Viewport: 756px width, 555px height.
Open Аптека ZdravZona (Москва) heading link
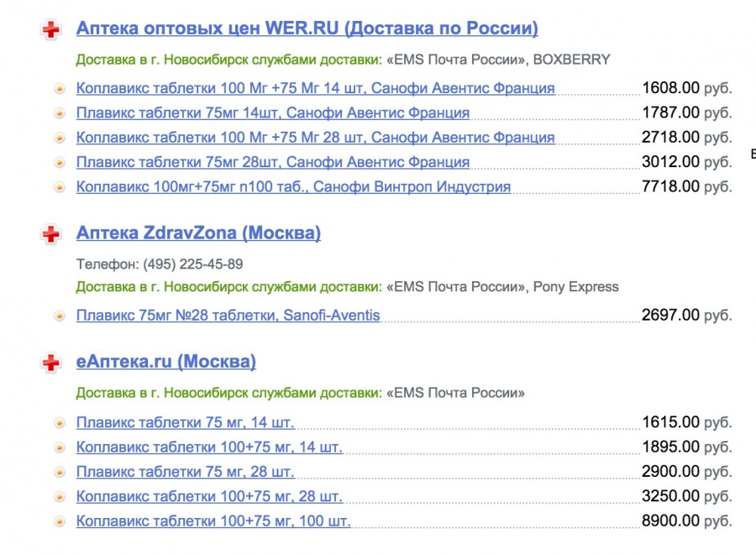(x=198, y=233)
